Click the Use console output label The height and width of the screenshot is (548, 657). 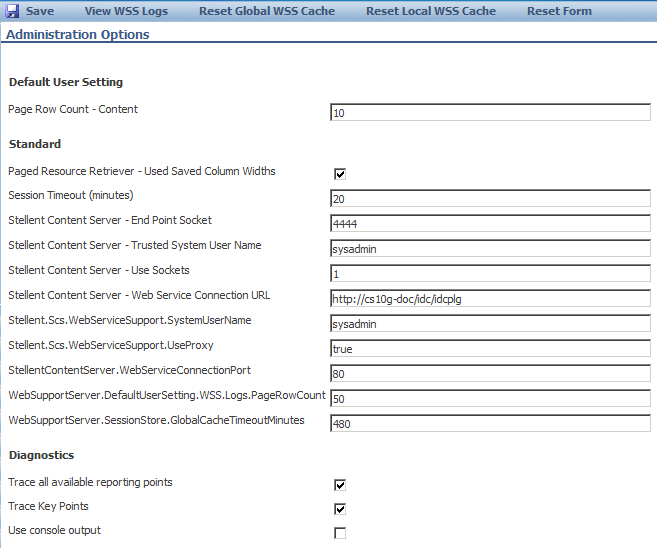point(54,530)
